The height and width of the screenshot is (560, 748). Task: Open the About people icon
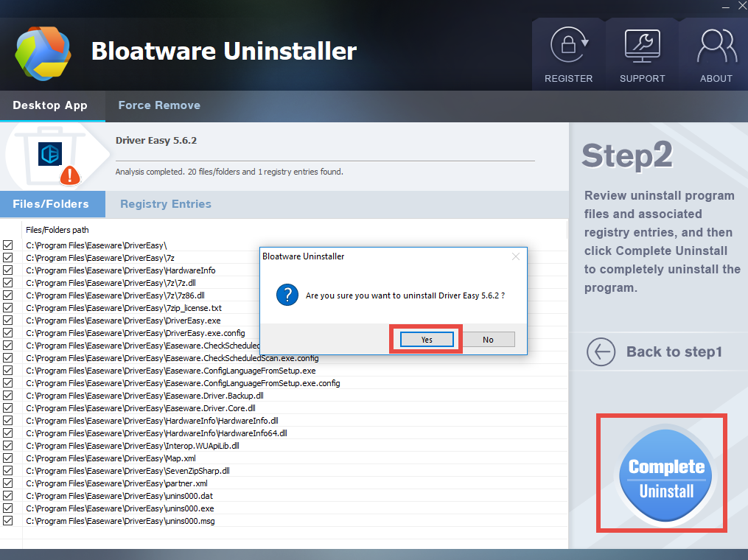[716, 46]
